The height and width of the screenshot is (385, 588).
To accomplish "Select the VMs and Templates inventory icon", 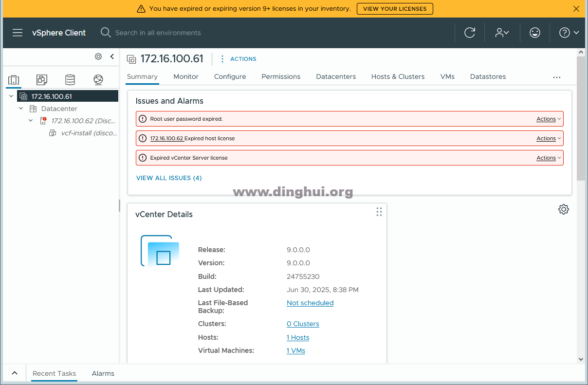I will tap(42, 80).
